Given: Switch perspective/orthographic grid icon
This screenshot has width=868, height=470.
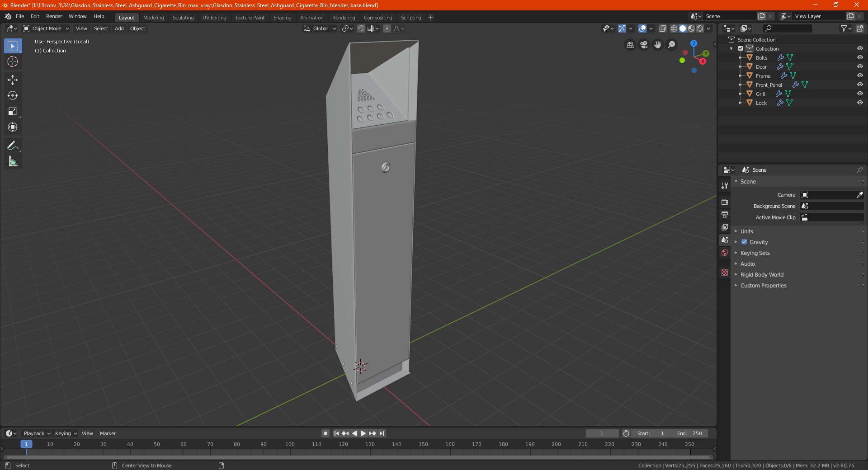Looking at the screenshot, I should tap(630, 45).
